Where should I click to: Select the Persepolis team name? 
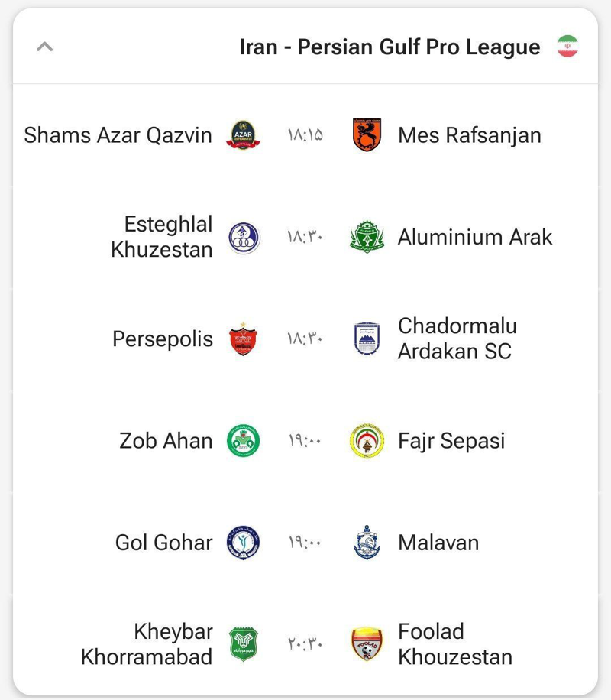click(163, 339)
